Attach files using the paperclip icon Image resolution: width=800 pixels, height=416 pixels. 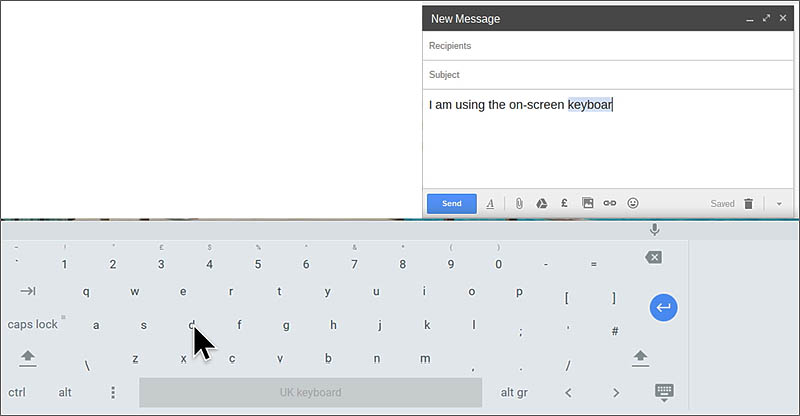tap(519, 203)
